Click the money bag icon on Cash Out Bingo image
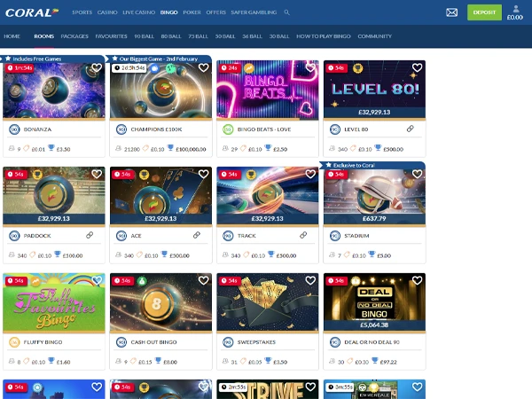The image size is (532, 399). 142,281
